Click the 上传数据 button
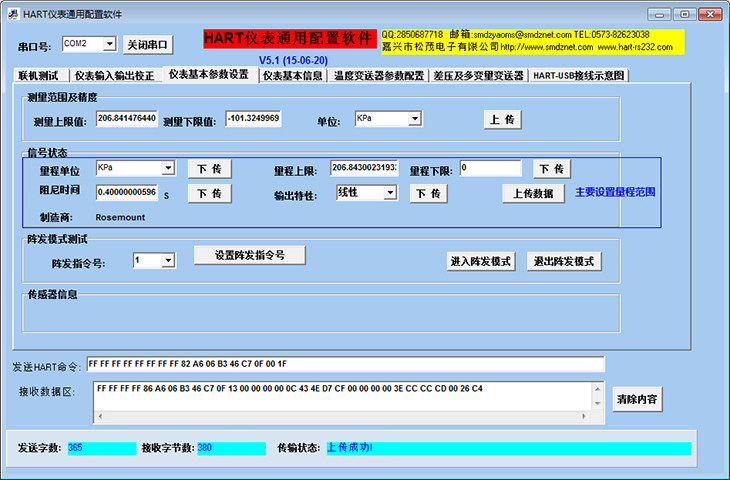The width and height of the screenshot is (730, 480). (x=533, y=193)
